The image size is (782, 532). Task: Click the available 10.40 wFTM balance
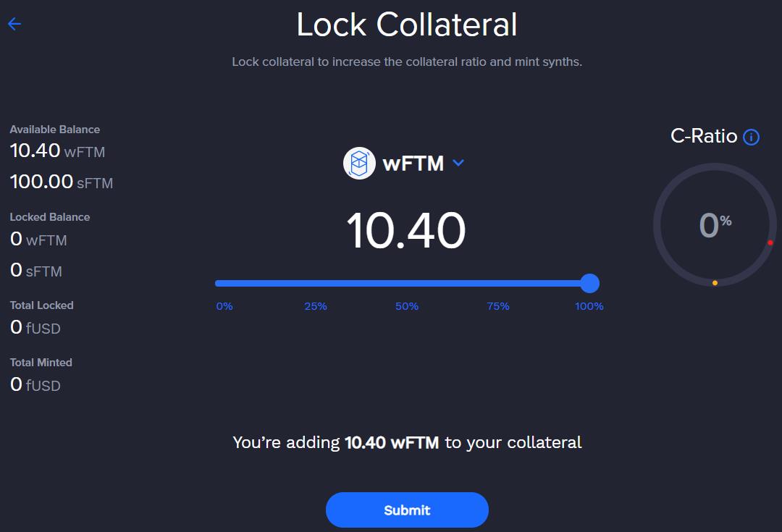click(57, 151)
